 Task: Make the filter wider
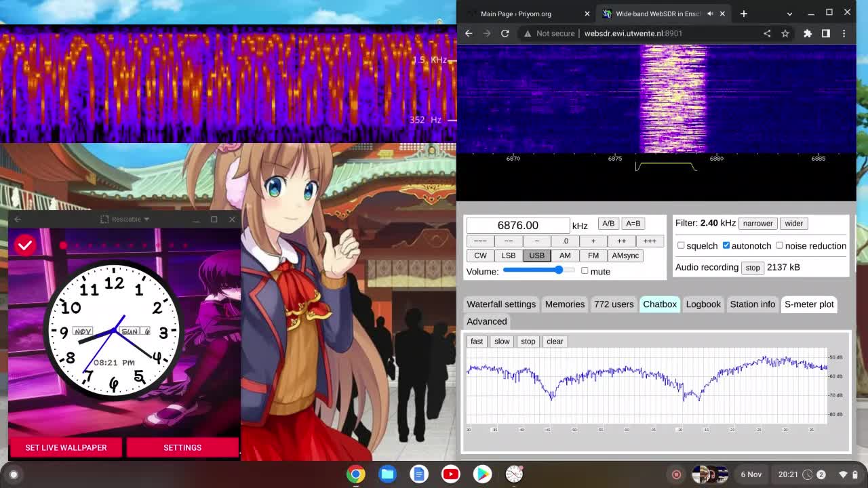tap(793, 223)
